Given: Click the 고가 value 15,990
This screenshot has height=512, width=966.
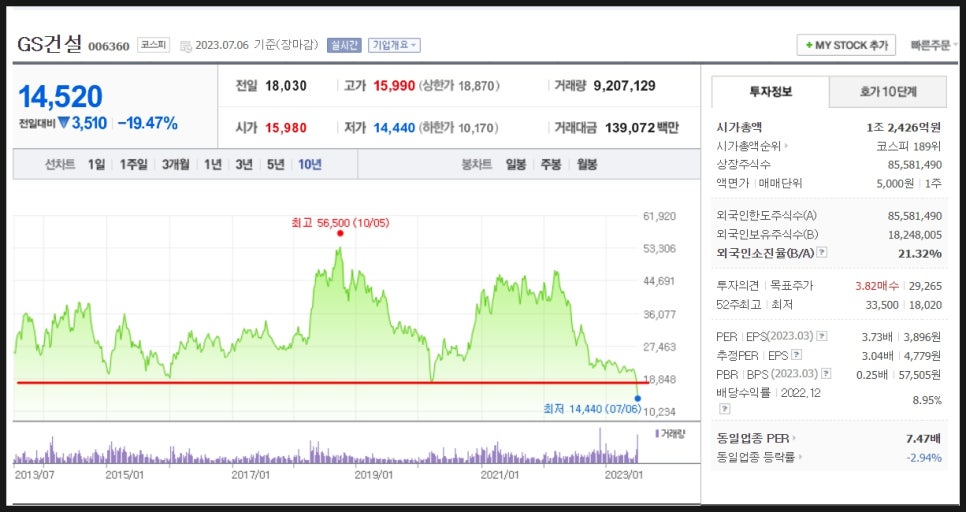Looking at the screenshot, I should [x=394, y=86].
